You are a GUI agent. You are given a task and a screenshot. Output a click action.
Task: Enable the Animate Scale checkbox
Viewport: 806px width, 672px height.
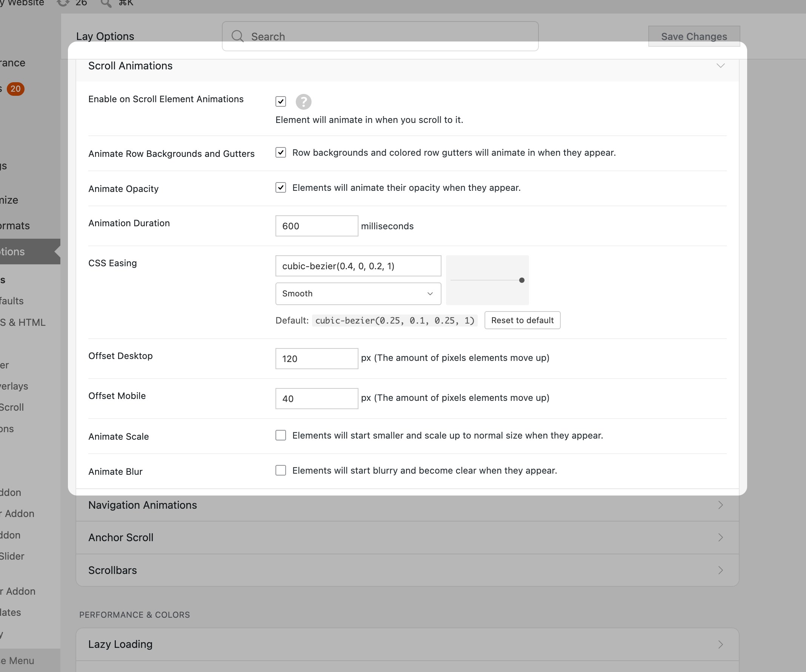(x=281, y=435)
